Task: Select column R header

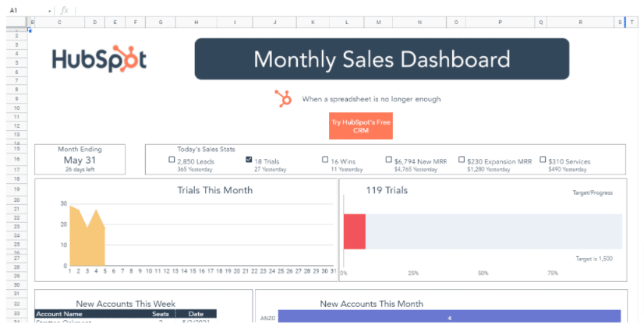Action: point(580,22)
